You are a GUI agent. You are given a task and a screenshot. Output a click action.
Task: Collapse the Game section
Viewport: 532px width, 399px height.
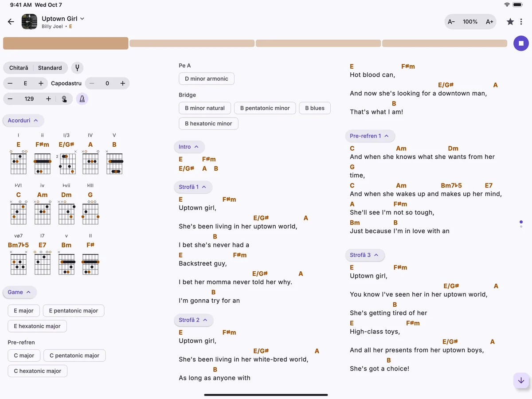[x=20, y=292]
